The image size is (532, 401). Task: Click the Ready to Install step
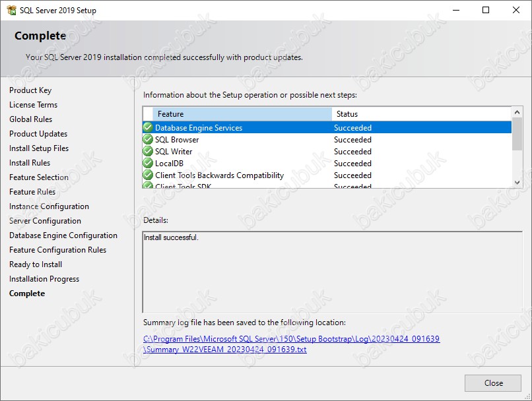(x=36, y=264)
